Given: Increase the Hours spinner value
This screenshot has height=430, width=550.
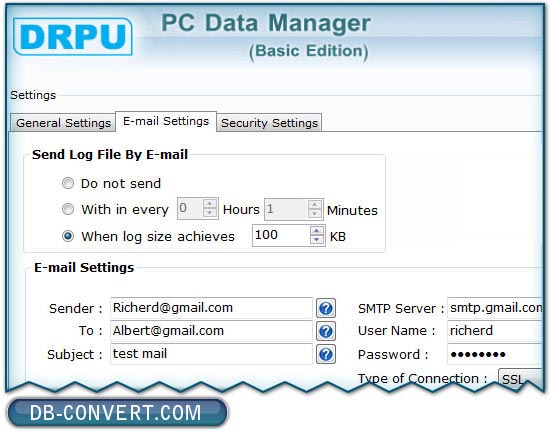Looking at the screenshot, I should 210,204.
